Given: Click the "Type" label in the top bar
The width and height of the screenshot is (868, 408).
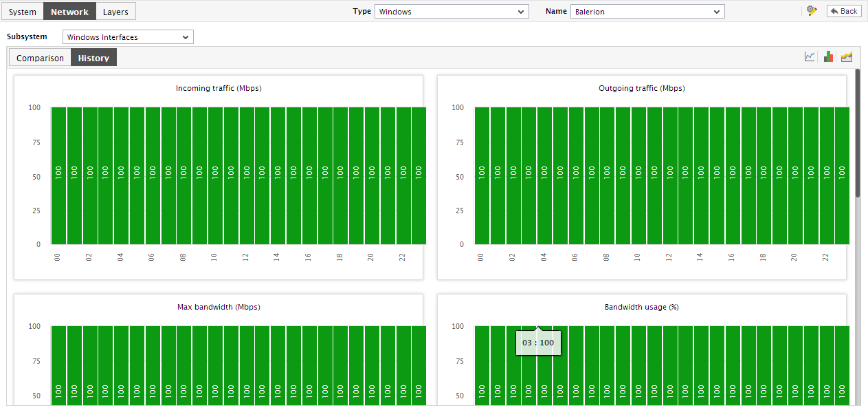Looking at the screenshot, I should point(361,11).
